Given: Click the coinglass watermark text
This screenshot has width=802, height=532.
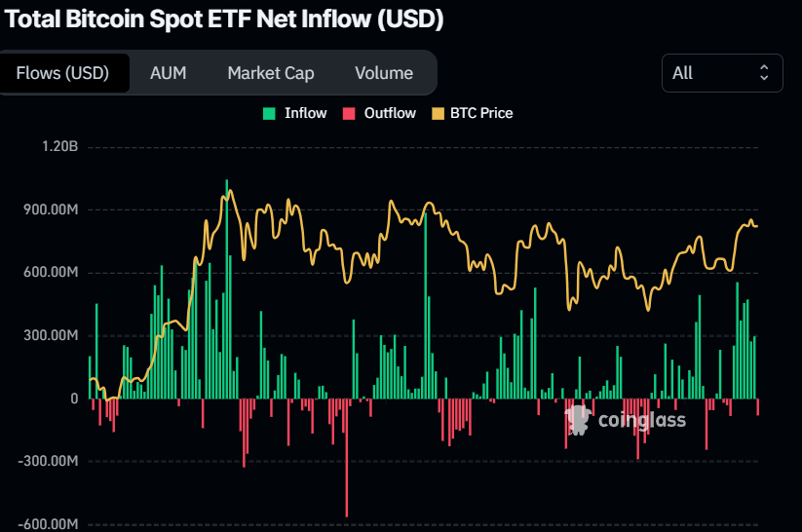Looking at the screenshot, I should click(641, 420).
